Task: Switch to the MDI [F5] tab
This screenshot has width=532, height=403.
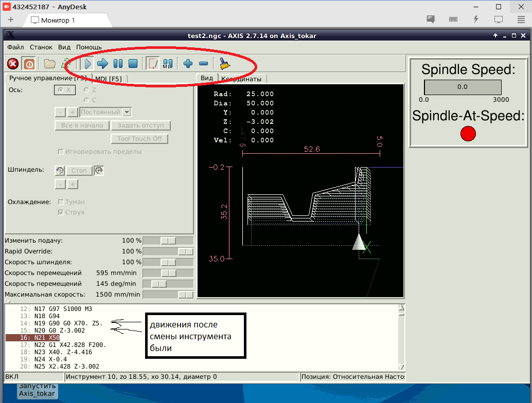Action: click(108, 79)
